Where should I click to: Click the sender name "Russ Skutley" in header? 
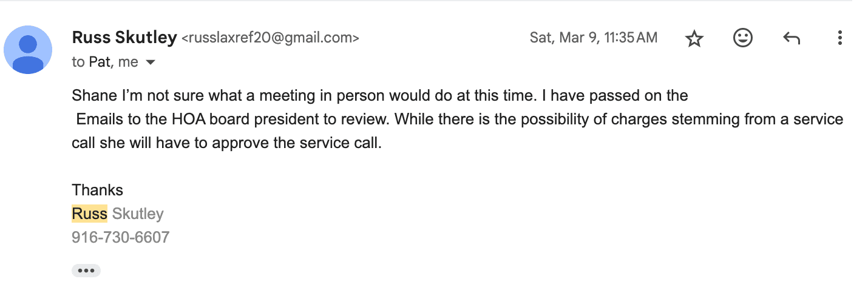(124, 38)
